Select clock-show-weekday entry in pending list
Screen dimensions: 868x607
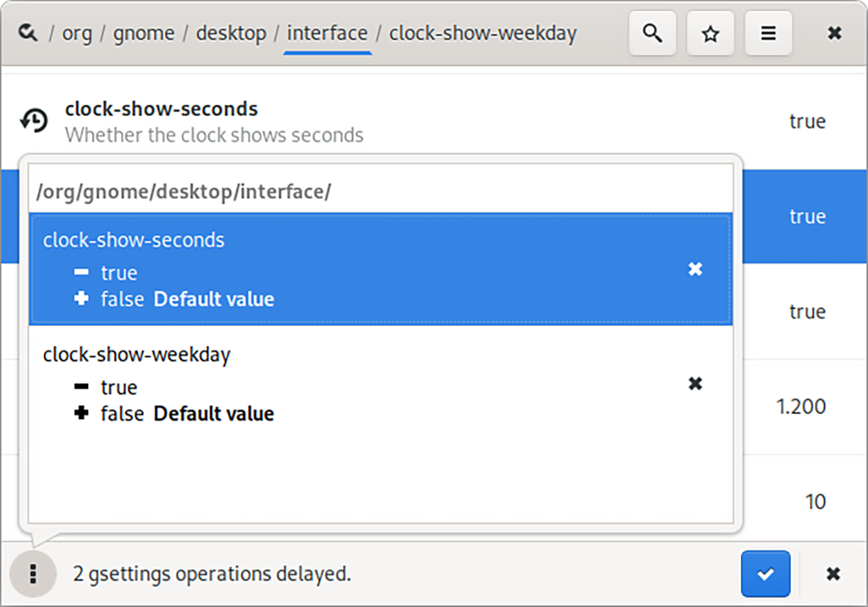(x=345, y=384)
